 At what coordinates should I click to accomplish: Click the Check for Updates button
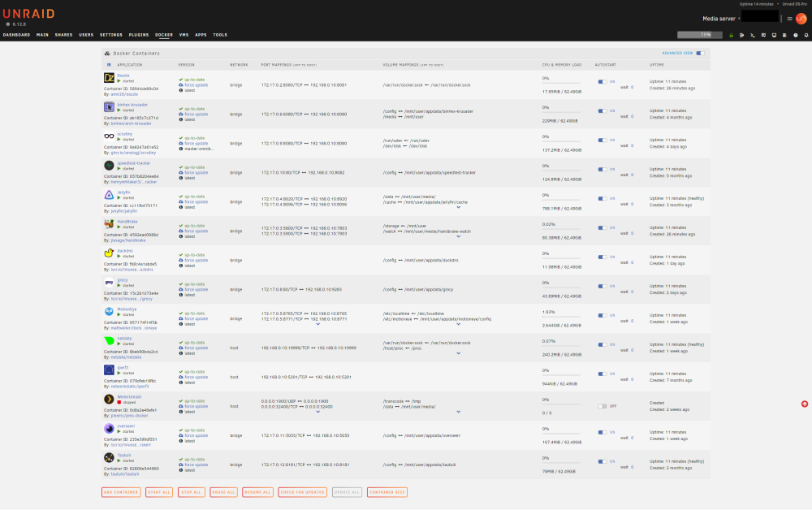[302, 492]
